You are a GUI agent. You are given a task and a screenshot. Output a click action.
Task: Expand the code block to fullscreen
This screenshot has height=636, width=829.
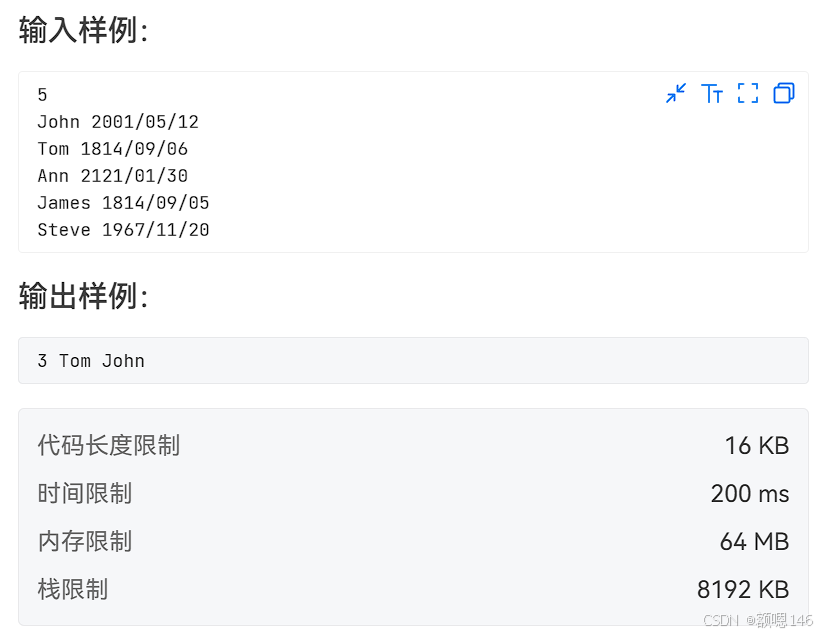click(x=747, y=93)
